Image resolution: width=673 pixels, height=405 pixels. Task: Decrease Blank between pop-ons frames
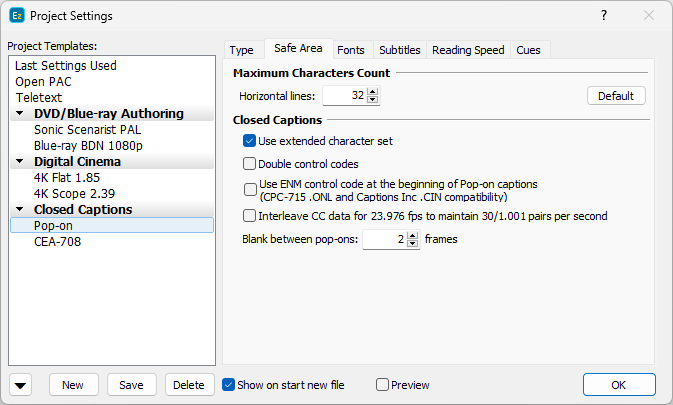click(413, 244)
